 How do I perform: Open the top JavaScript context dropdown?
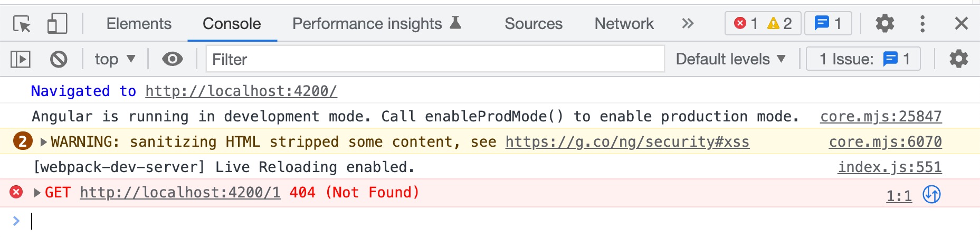[115, 59]
